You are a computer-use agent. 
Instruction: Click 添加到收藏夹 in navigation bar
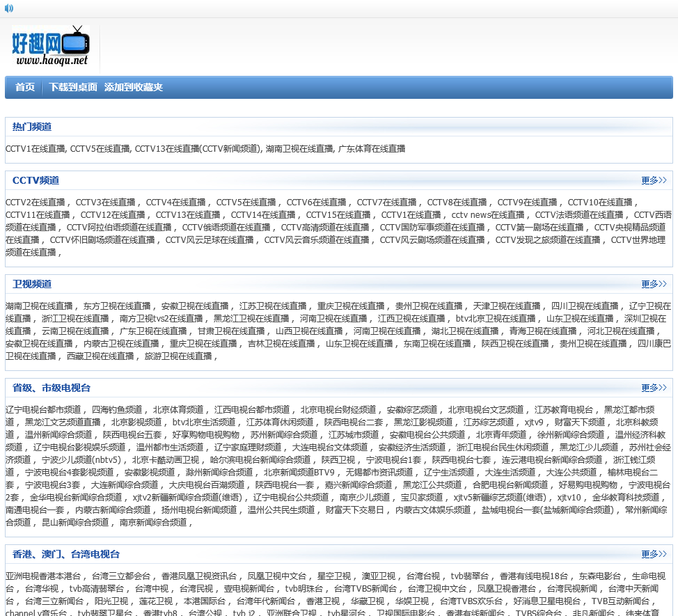click(134, 87)
